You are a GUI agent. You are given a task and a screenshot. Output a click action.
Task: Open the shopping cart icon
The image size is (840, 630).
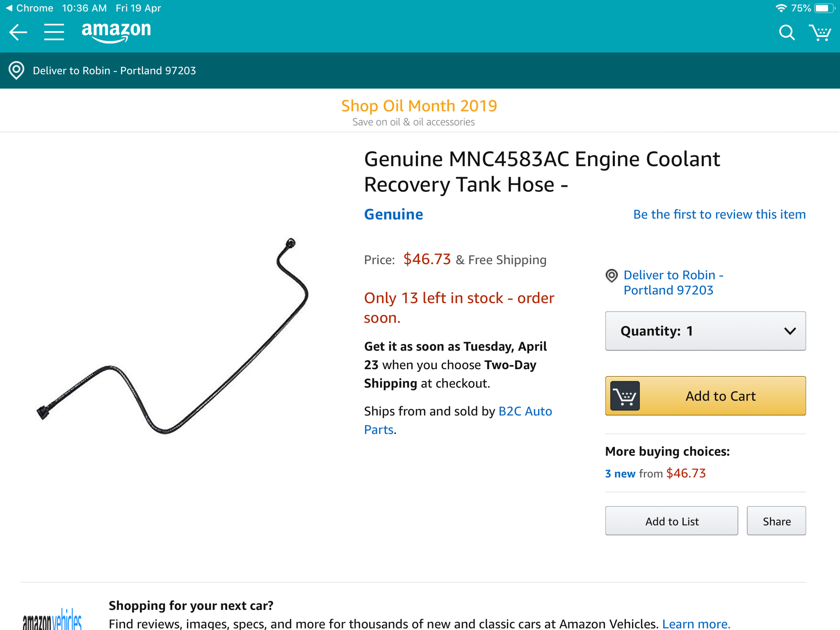click(x=820, y=32)
